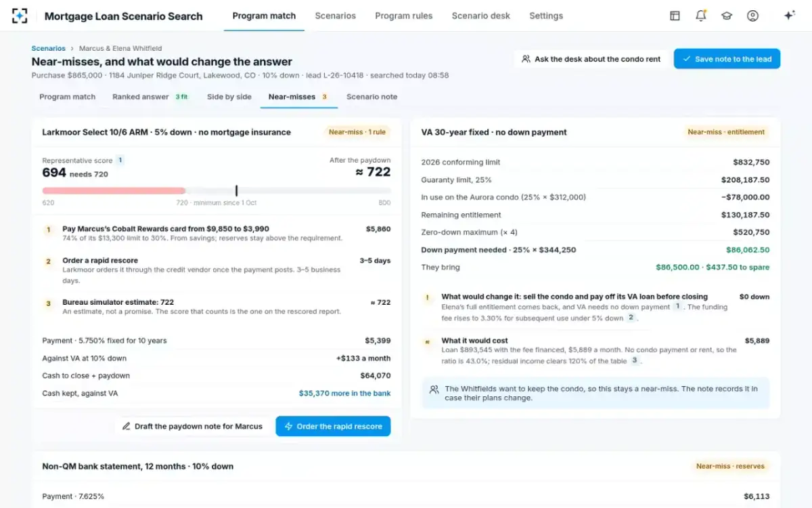The width and height of the screenshot is (812, 508).
Task: Click the Near-miss · reserves badge
Action: 731,466
